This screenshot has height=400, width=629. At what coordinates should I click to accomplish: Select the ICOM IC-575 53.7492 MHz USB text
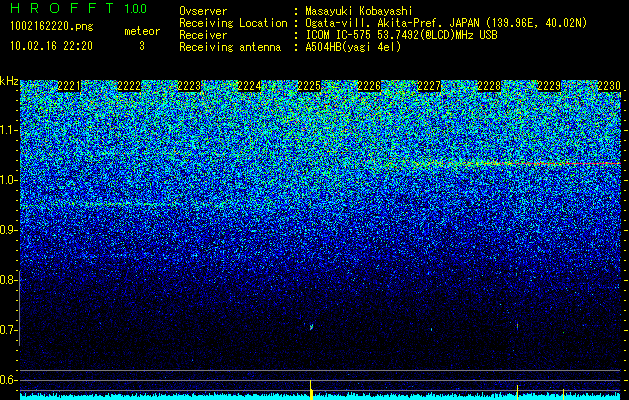point(401,35)
